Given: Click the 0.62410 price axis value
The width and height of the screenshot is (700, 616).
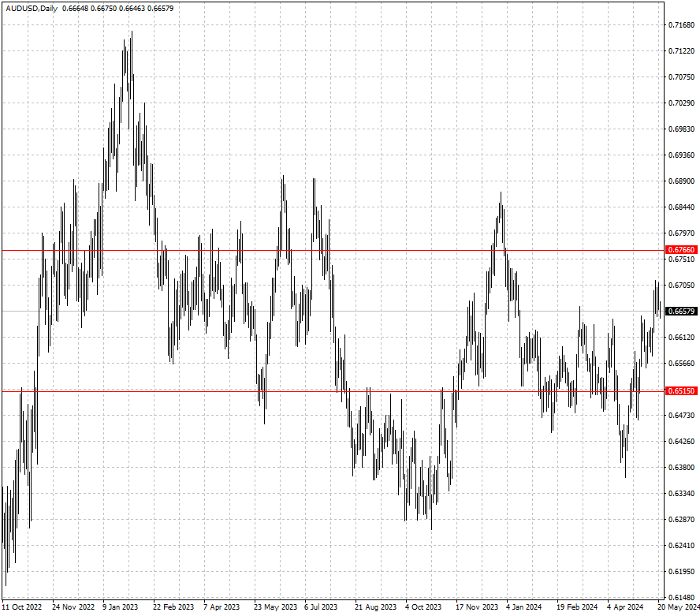Looking at the screenshot, I should pos(681,546).
